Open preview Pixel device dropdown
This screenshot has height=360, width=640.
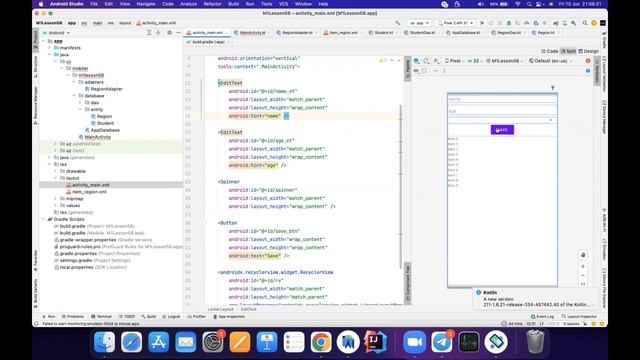click(x=454, y=61)
